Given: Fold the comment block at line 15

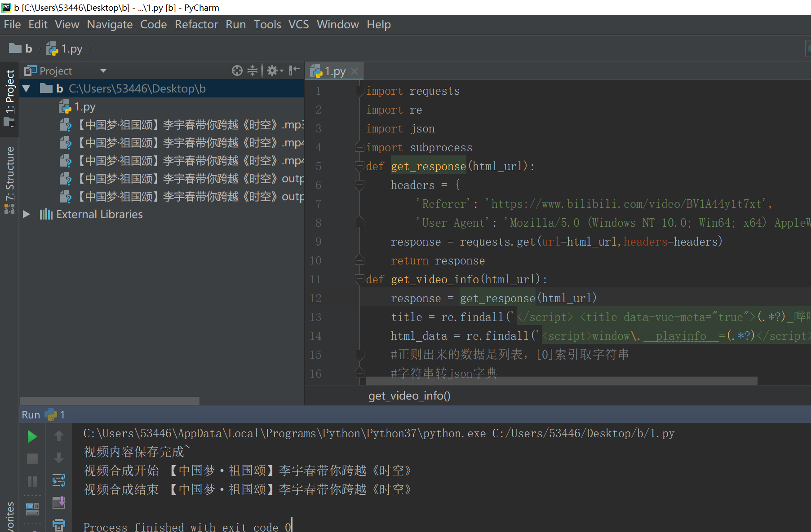Looking at the screenshot, I should [x=359, y=355].
